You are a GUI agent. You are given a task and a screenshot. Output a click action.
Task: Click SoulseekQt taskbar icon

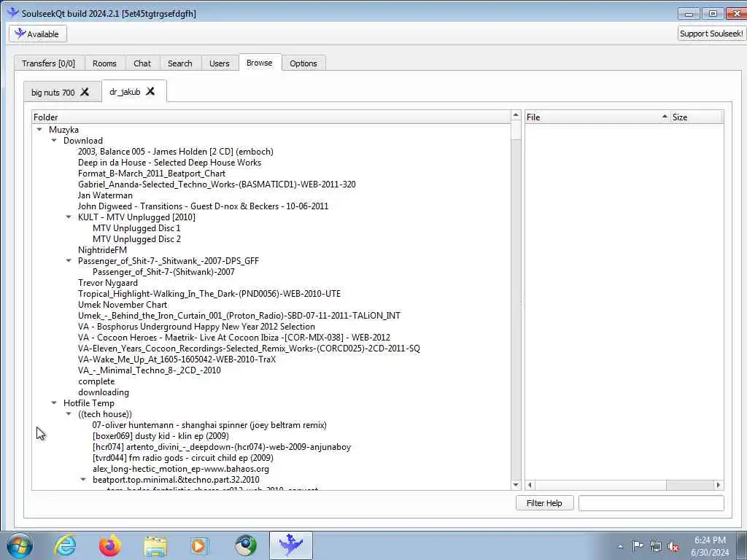(x=291, y=545)
